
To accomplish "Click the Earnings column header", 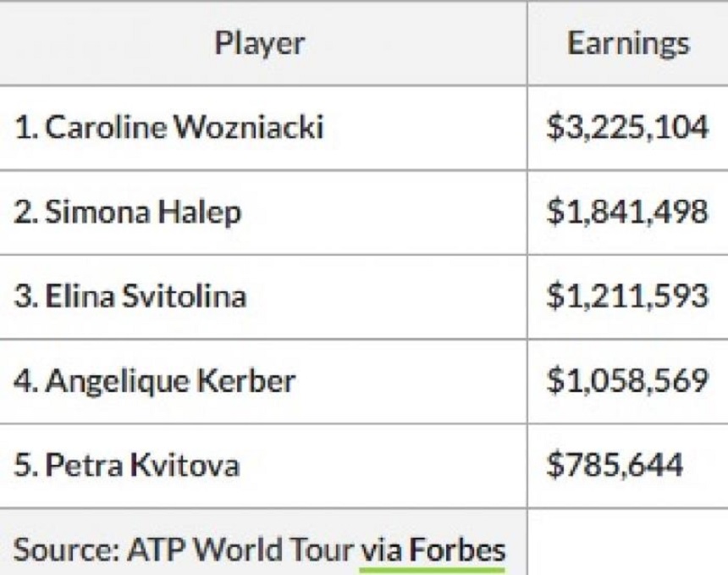I will pos(627,43).
